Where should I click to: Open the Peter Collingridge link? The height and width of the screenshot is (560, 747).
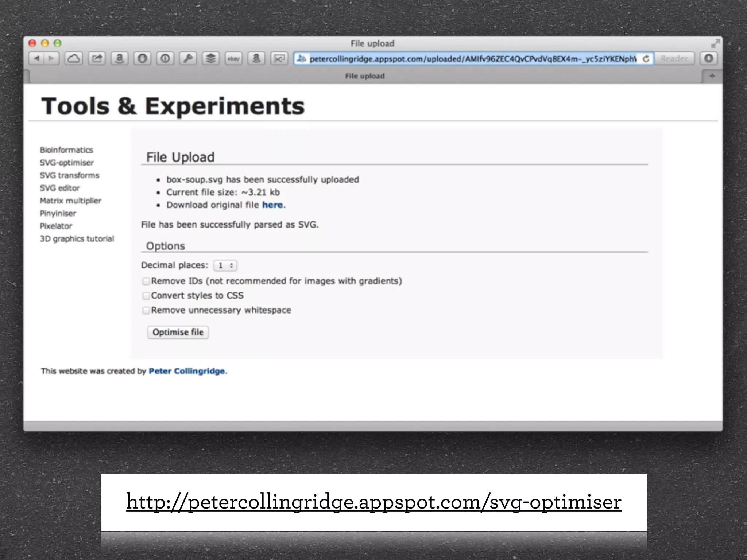(x=187, y=371)
